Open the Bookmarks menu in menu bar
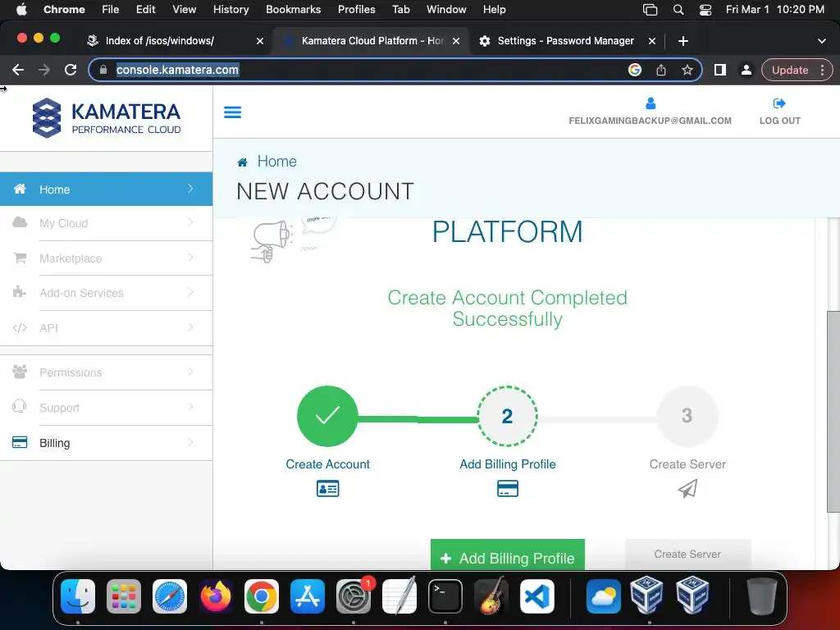This screenshot has height=630, width=840. pyautogui.click(x=293, y=10)
